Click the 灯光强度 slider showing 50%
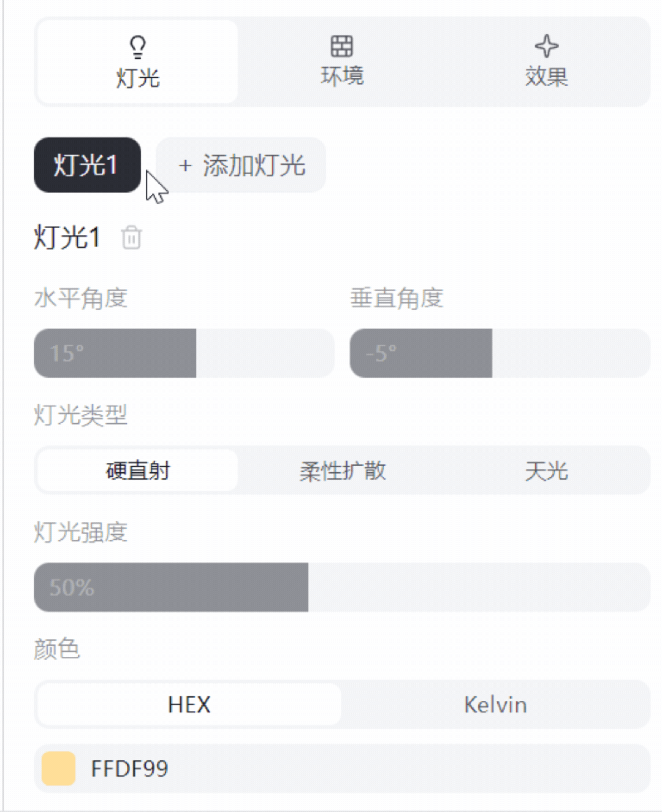Screen dimensions: 662x812 point(341,587)
